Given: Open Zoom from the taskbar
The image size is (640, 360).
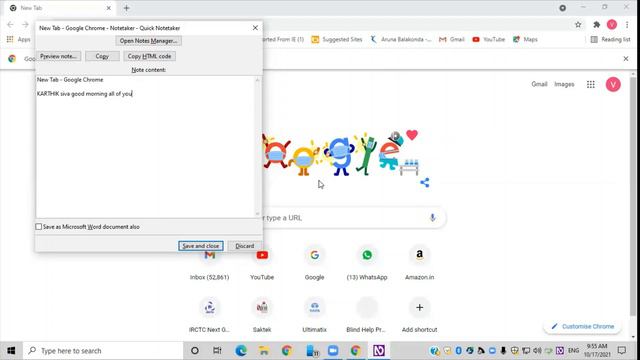Looking at the screenshot, I should pyautogui.click(x=333, y=351).
